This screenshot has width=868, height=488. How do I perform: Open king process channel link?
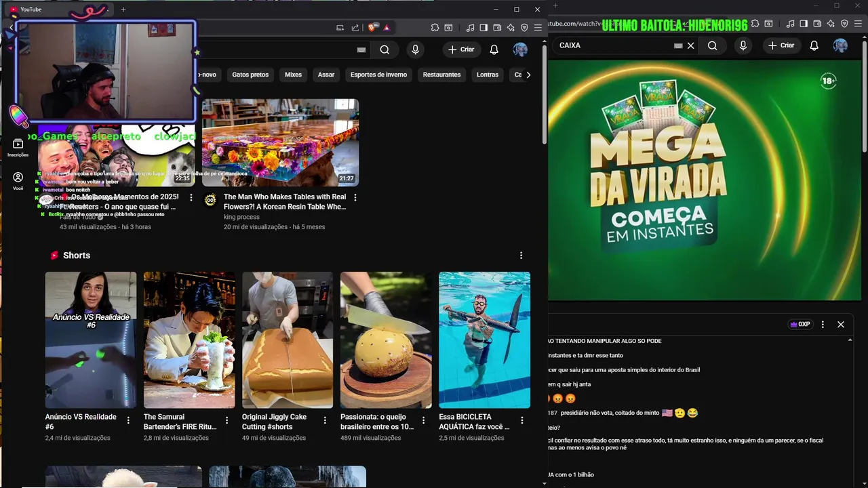pos(241,217)
